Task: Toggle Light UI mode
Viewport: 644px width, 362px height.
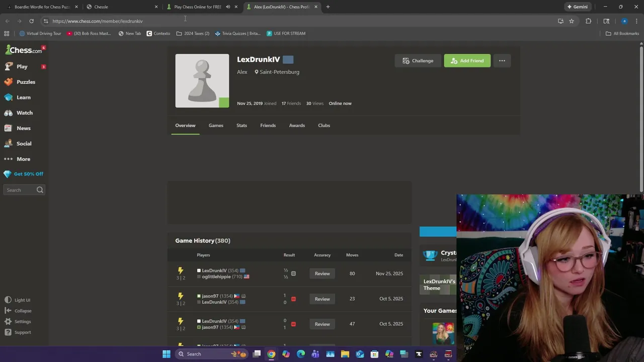Action: tap(17, 300)
